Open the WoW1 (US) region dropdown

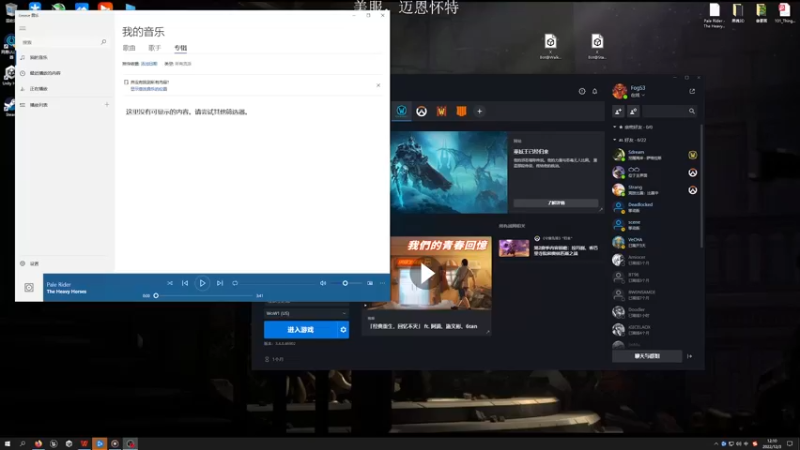click(x=306, y=313)
